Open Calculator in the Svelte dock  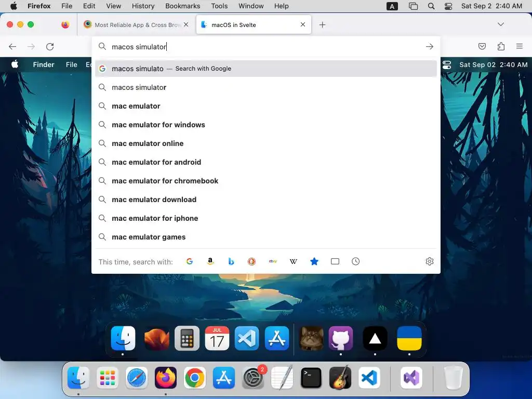(187, 338)
